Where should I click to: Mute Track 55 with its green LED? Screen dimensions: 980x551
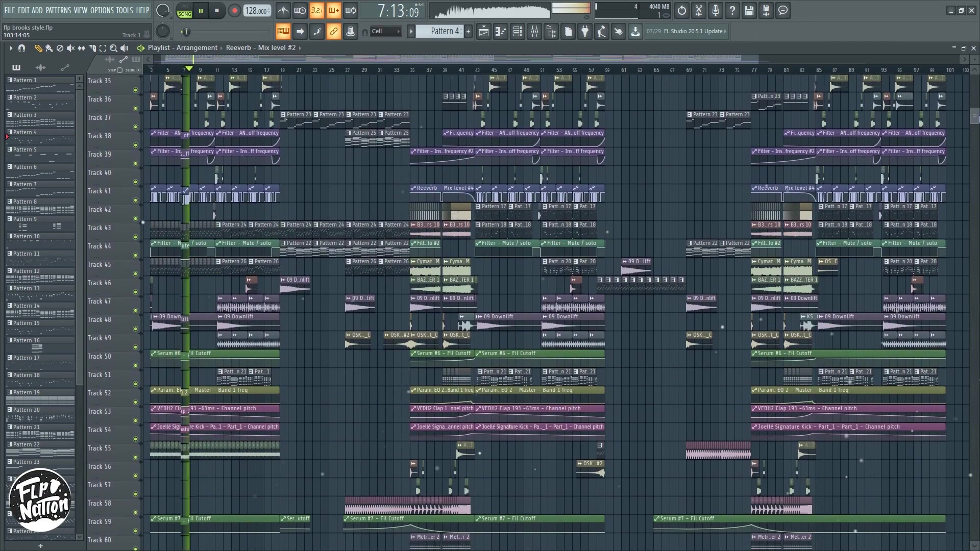135,458
